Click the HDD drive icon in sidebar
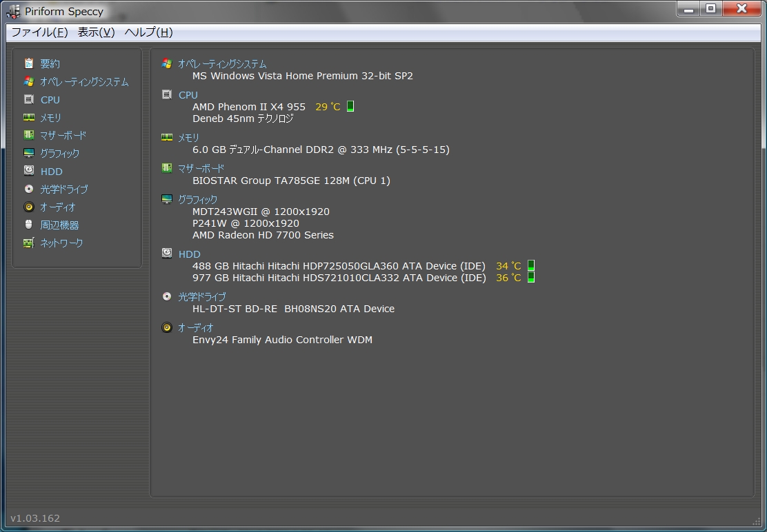 (x=29, y=171)
